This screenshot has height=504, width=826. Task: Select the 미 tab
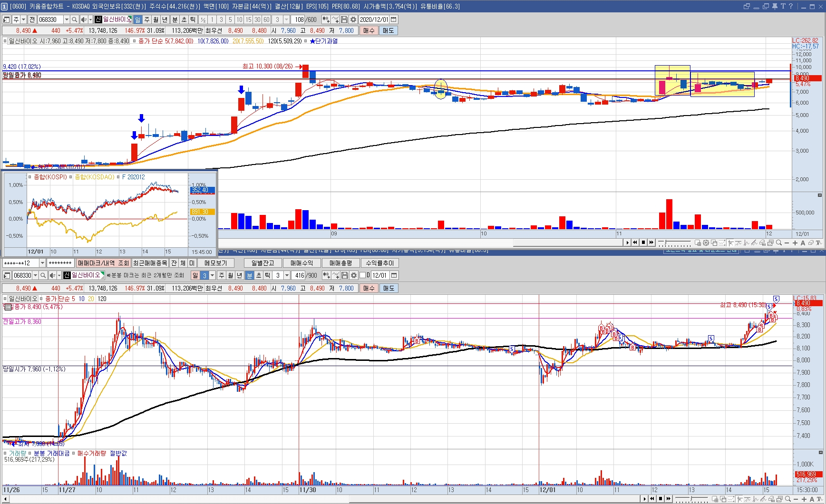192,263
